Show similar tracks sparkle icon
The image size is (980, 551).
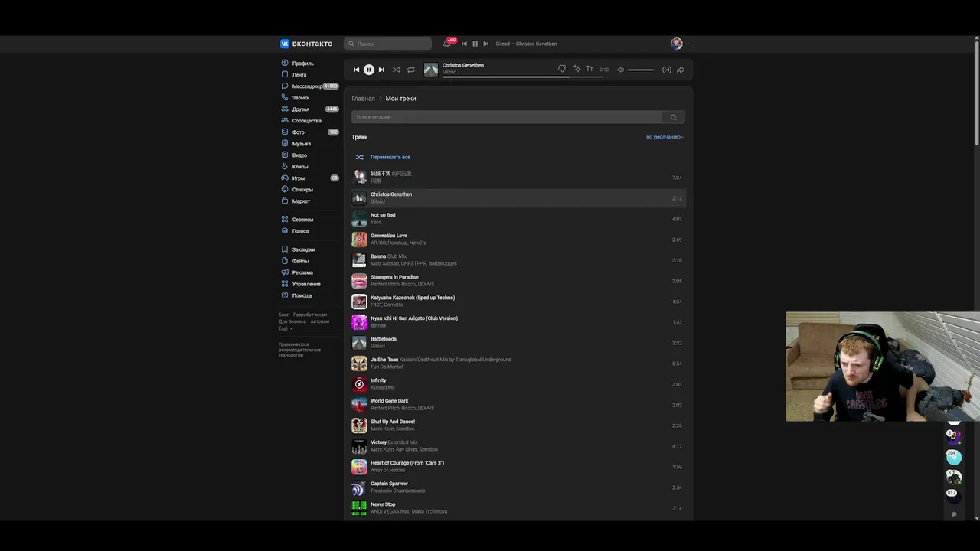coord(577,69)
